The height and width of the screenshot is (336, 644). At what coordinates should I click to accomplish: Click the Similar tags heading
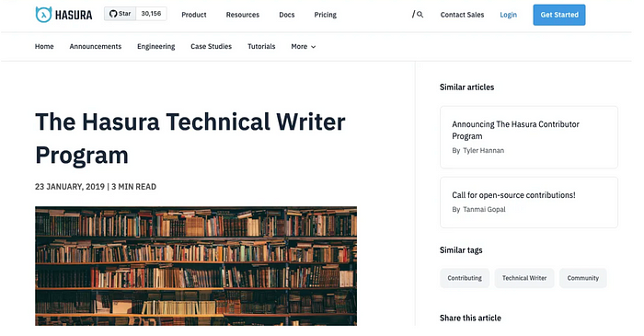pyautogui.click(x=461, y=250)
